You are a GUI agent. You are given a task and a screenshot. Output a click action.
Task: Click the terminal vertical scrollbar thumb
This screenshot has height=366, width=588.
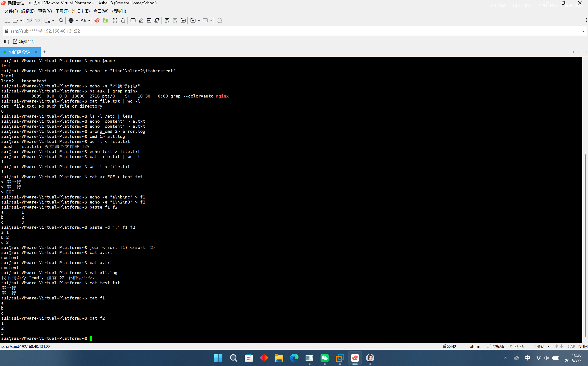pyautogui.click(x=585, y=246)
